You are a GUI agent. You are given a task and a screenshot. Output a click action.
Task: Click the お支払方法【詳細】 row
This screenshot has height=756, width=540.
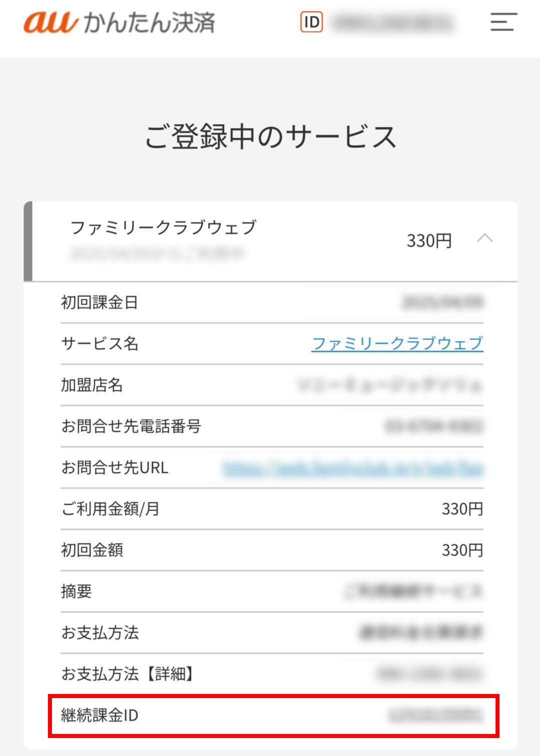tap(272, 674)
